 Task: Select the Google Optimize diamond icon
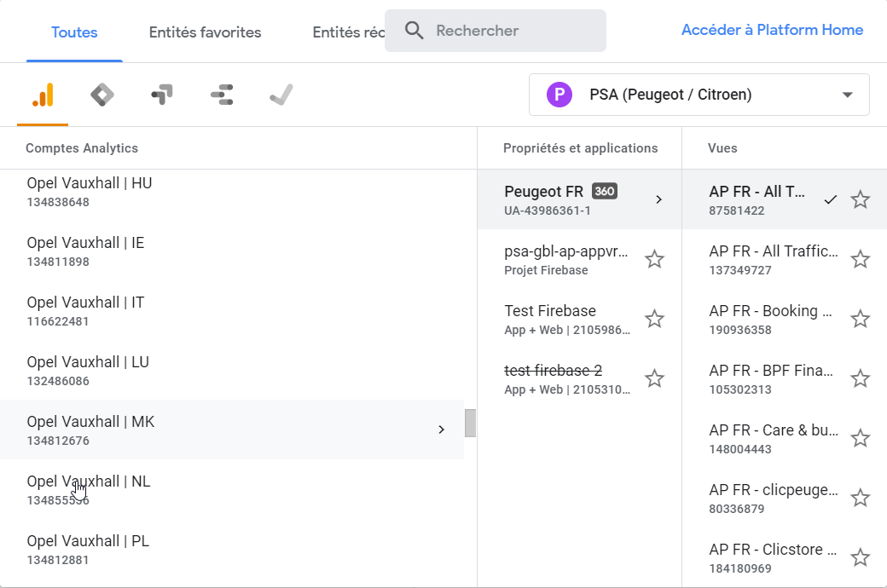(102, 95)
